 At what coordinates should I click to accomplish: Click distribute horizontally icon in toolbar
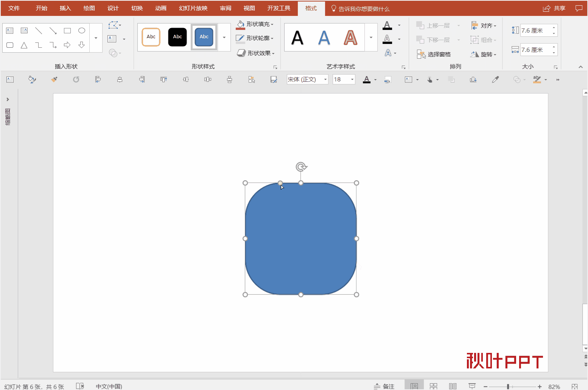208,80
